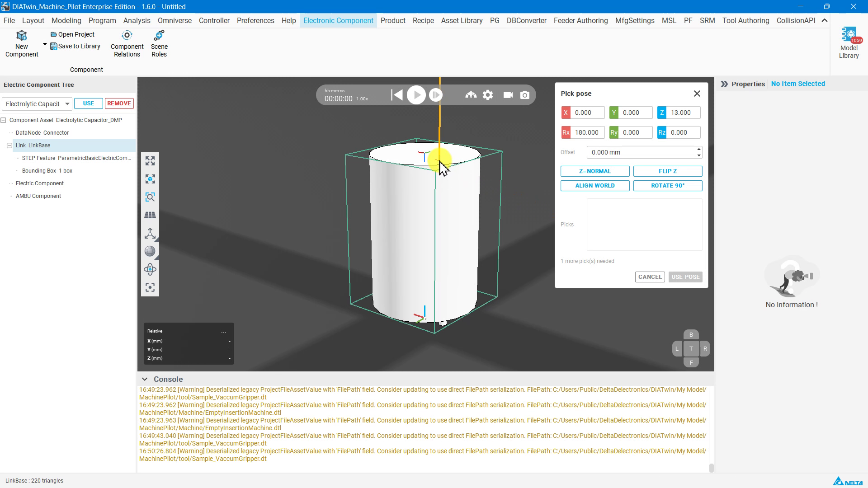Click the coordinate axes display icon
This screenshot has height=488, width=868.
point(150,234)
